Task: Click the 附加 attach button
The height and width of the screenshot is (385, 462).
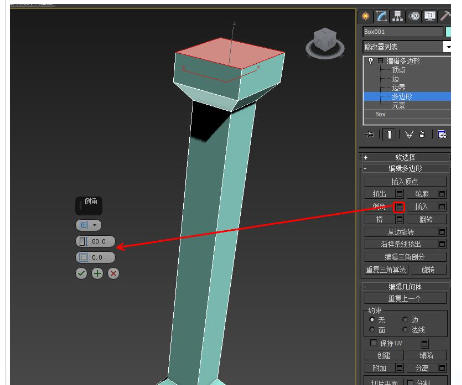Action: pyautogui.click(x=379, y=368)
